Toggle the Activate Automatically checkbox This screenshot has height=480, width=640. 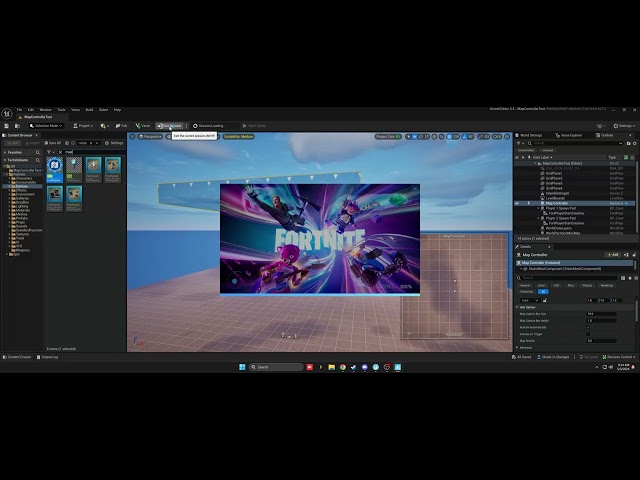[588, 327]
